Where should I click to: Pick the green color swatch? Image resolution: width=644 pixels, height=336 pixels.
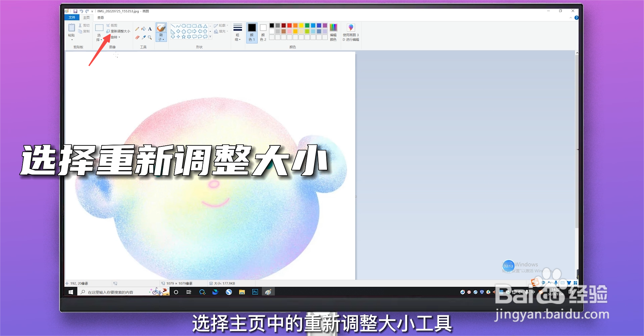pyautogui.click(x=307, y=25)
